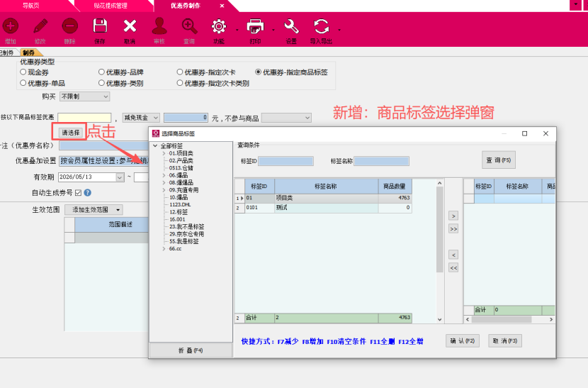Screen dimensions: 588x388
Task: Close the 优惠券制作 tab with its X
Action: point(222,6)
